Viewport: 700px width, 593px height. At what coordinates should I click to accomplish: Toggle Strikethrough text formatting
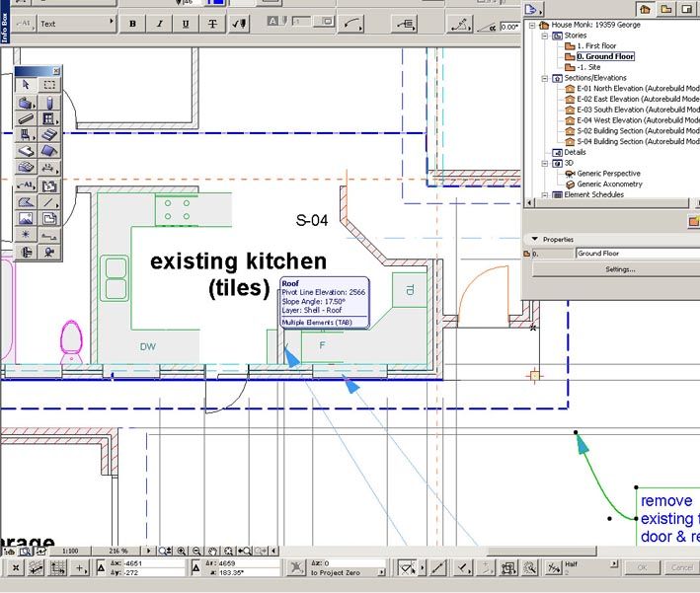tap(212, 24)
